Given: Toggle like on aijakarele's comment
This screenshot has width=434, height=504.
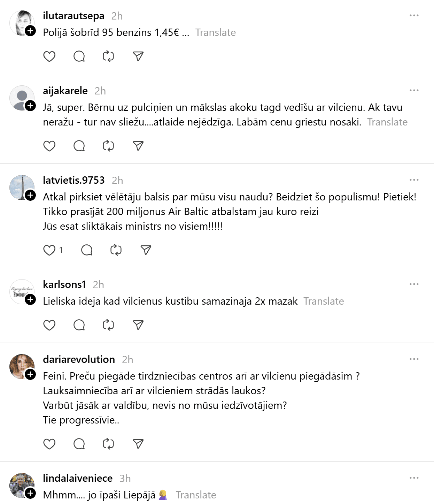Looking at the screenshot, I should point(49,146).
